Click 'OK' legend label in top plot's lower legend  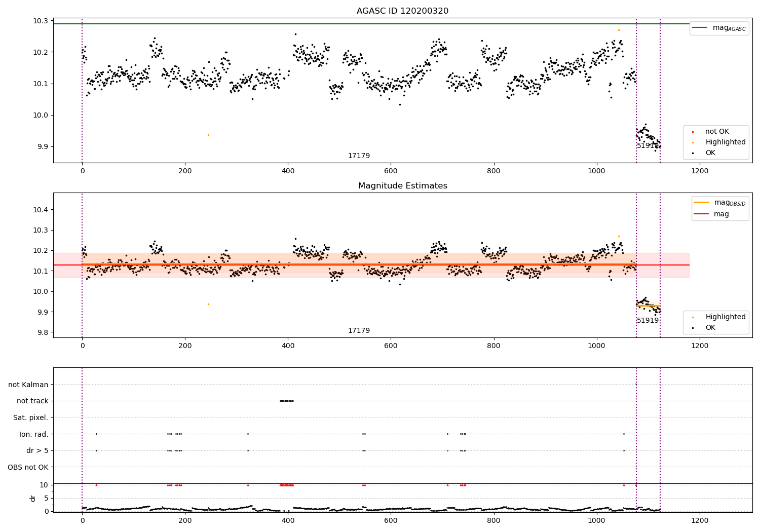pos(710,153)
